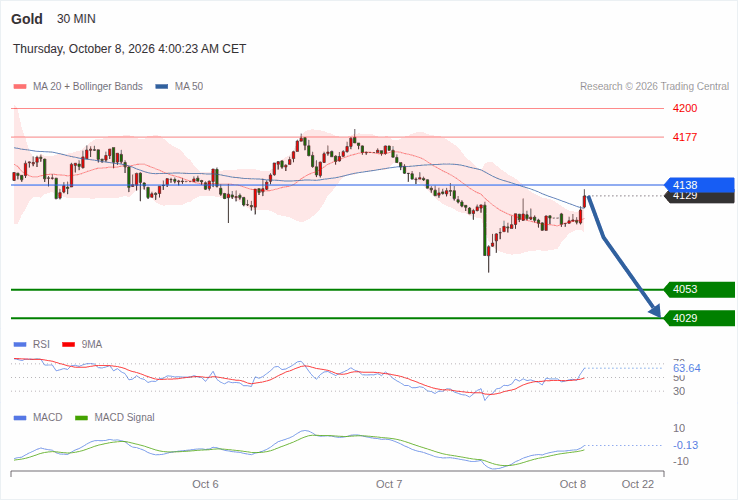Click the MACD legend label

(x=48, y=418)
